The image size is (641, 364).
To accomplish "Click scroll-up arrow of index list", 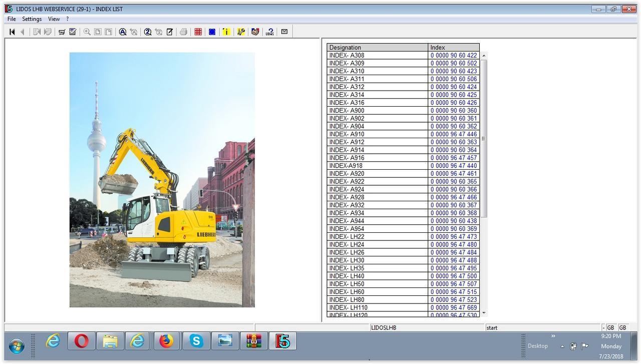I will 484,56.
